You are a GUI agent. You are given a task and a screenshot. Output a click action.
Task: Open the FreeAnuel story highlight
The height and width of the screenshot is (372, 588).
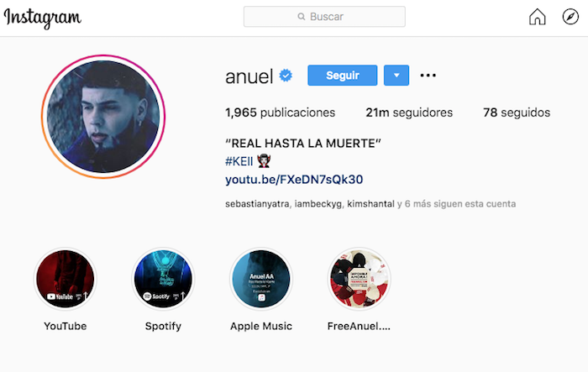click(x=359, y=279)
